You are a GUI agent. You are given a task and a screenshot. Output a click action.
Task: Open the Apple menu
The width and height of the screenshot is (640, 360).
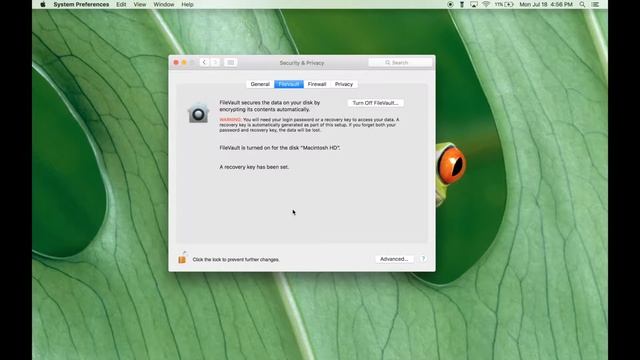click(43, 4)
